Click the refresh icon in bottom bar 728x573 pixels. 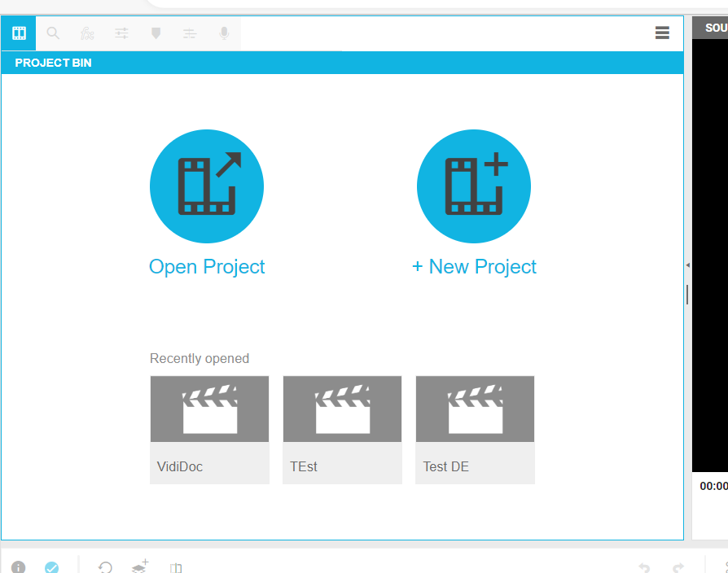105,566
